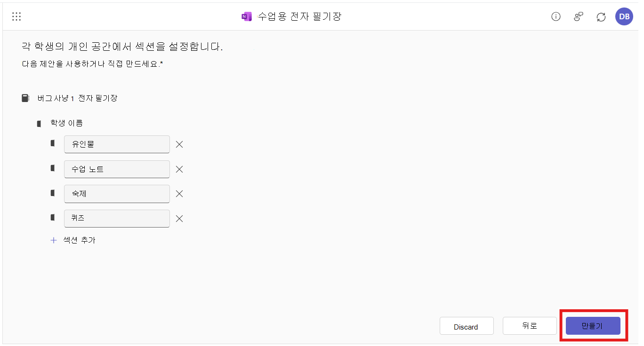Go back with the 뒤로 button

tap(530, 326)
